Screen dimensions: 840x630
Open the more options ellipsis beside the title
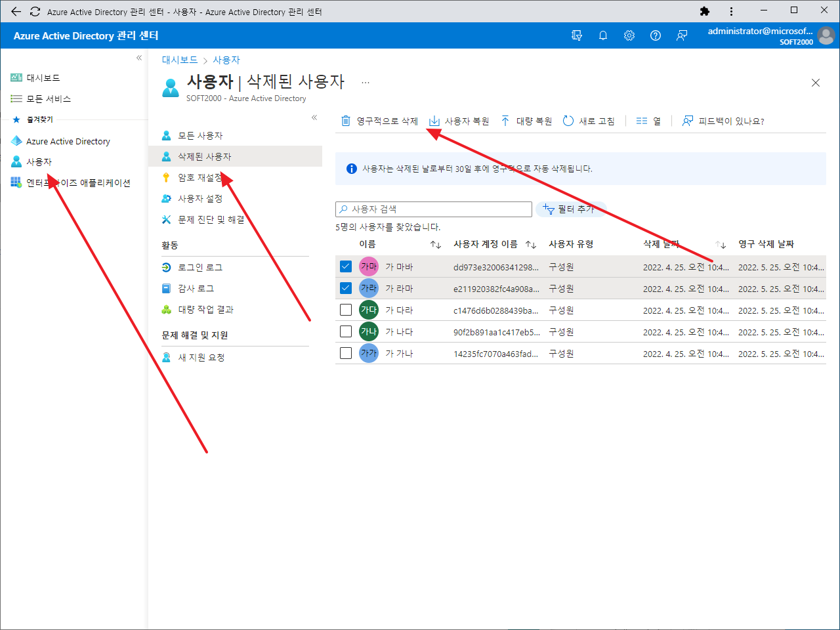[x=366, y=83]
